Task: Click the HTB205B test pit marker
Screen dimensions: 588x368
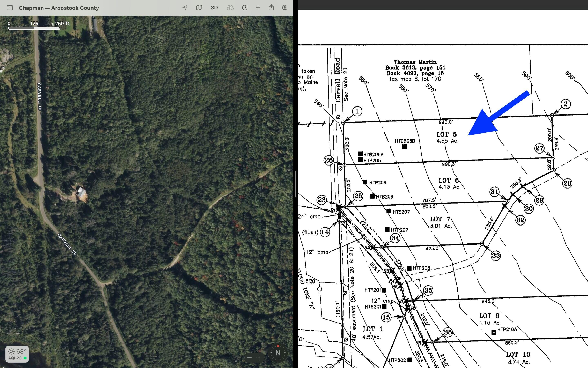Action: pos(404,147)
